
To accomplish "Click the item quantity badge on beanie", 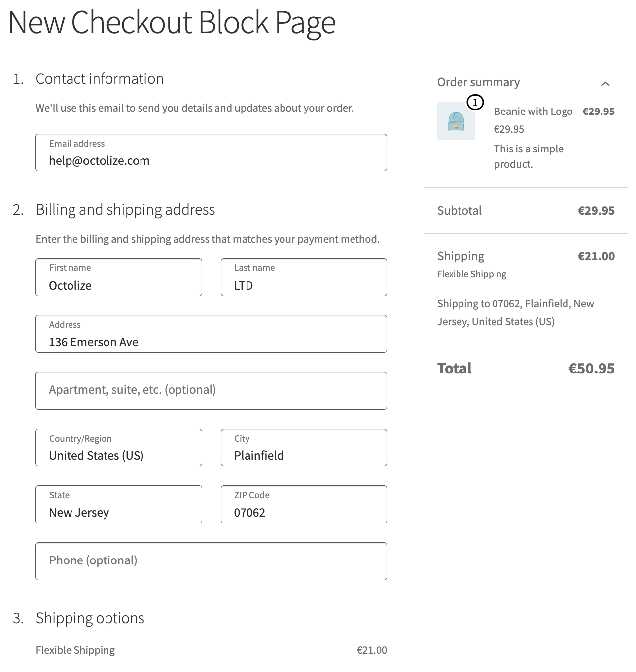I will click(x=475, y=102).
